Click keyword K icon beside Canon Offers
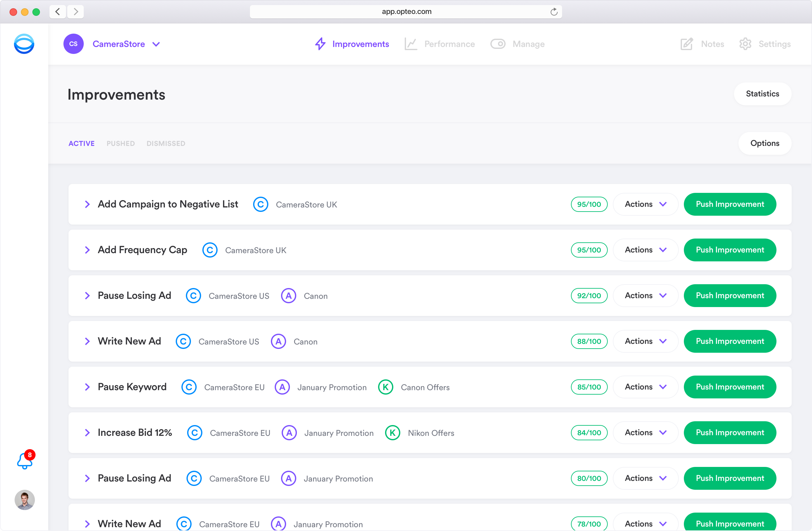Screen dimensions: 812x531 click(385, 387)
